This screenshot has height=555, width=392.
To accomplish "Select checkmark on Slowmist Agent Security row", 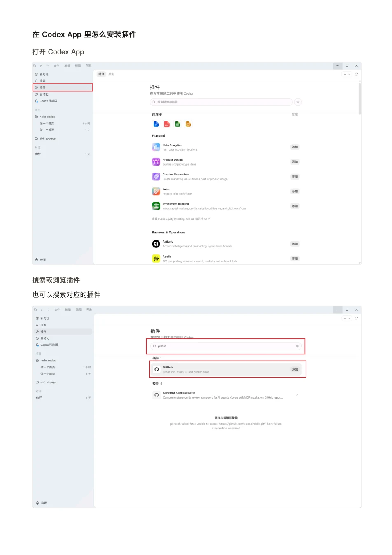I will (297, 395).
